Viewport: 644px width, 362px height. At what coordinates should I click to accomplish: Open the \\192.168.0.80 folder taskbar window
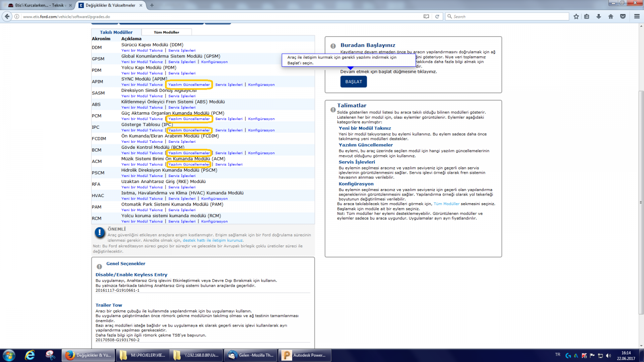196,355
